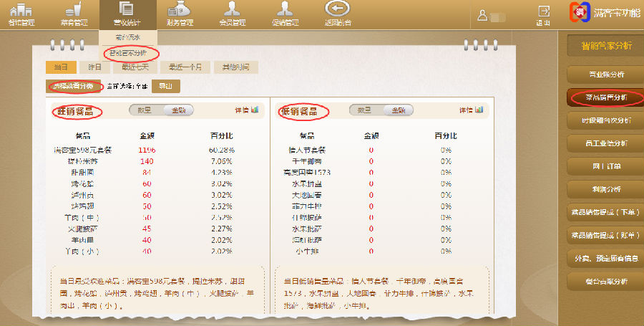Image resolution: width=644 pixels, height=326 pixels.
Task: Select the 昨日 date range tab
Action: pos(94,67)
